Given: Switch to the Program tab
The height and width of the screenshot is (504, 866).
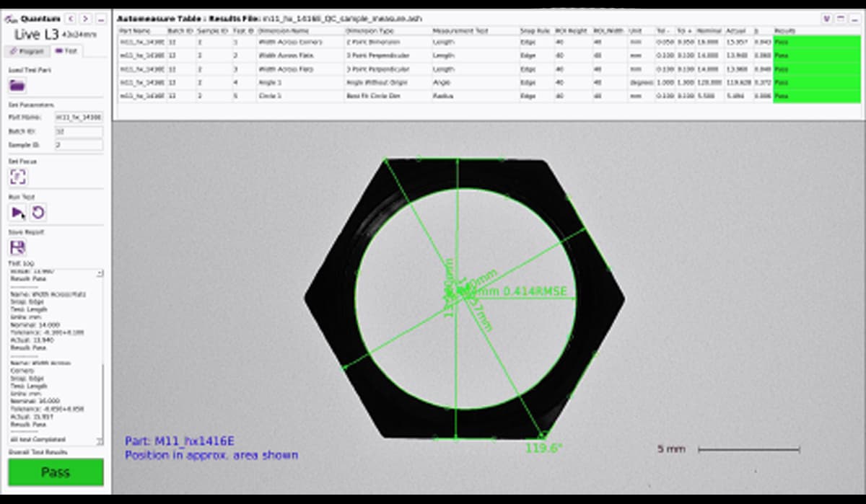Looking at the screenshot, I should pyautogui.click(x=27, y=51).
